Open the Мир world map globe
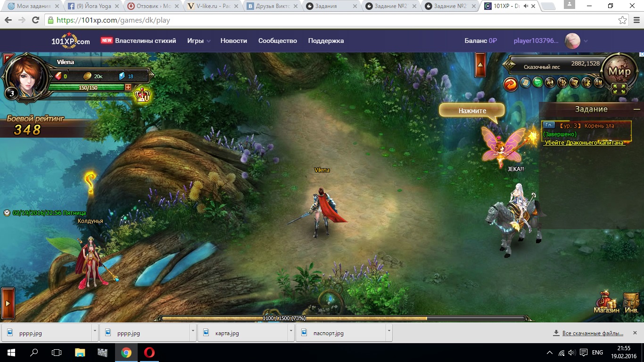644x362 pixels. point(619,72)
